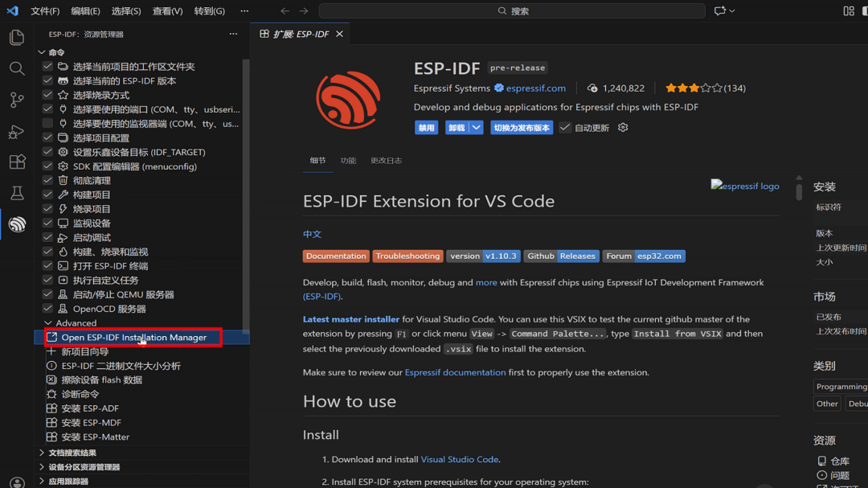Enable the unchecked 选择要使用的监视器端 checkbox

(47, 124)
